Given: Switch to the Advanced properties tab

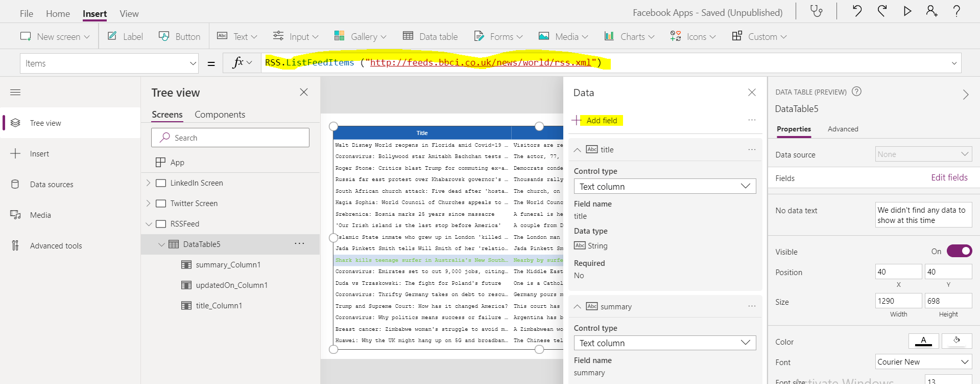Looking at the screenshot, I should click(x=843, y=129).
